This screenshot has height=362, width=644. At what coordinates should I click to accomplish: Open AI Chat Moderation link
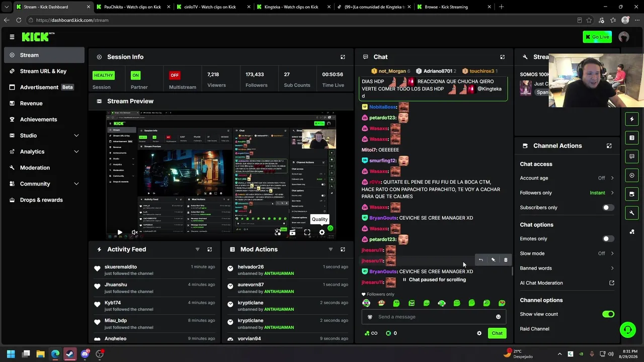coord(567,283)
